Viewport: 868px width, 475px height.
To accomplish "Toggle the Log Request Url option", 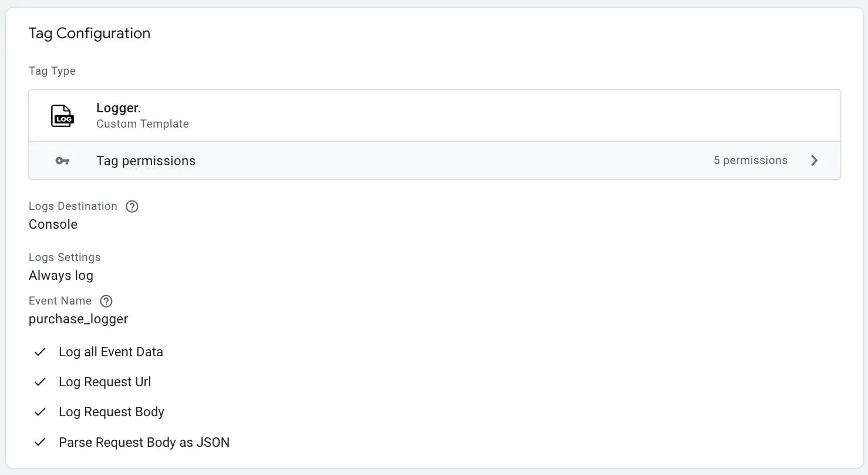I will (105, 382).
